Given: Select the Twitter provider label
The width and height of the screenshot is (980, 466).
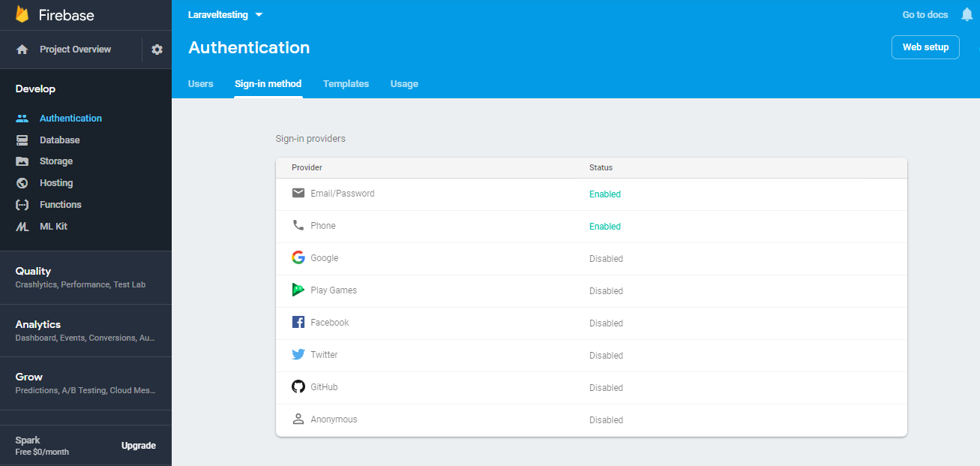Looking at the screenshot, I should pos(324,355).
